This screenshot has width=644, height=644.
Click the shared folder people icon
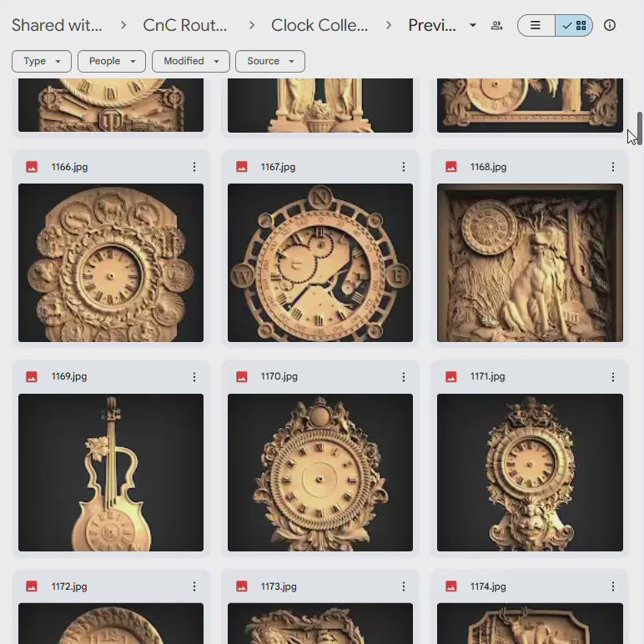tap(496, 26)
